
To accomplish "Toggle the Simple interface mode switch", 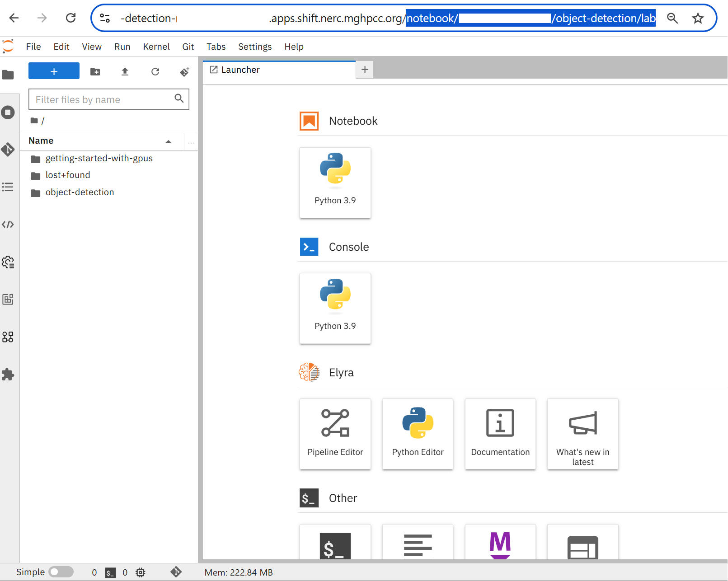I will pyautogui.click(x=61, y=572).
